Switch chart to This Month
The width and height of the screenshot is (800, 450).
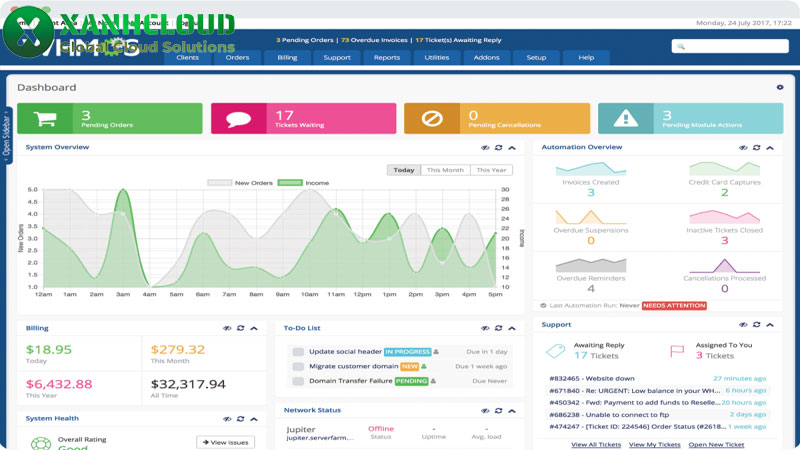tap(445, 170)
